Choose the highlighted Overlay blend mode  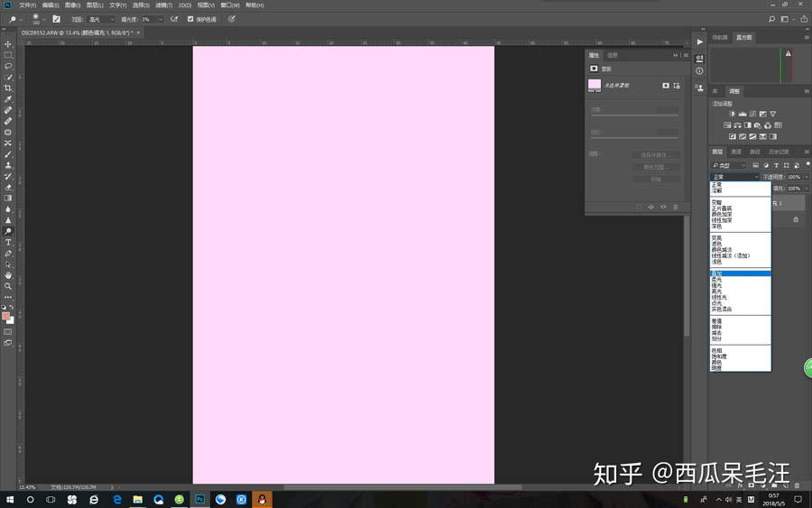tap(741, 273)
